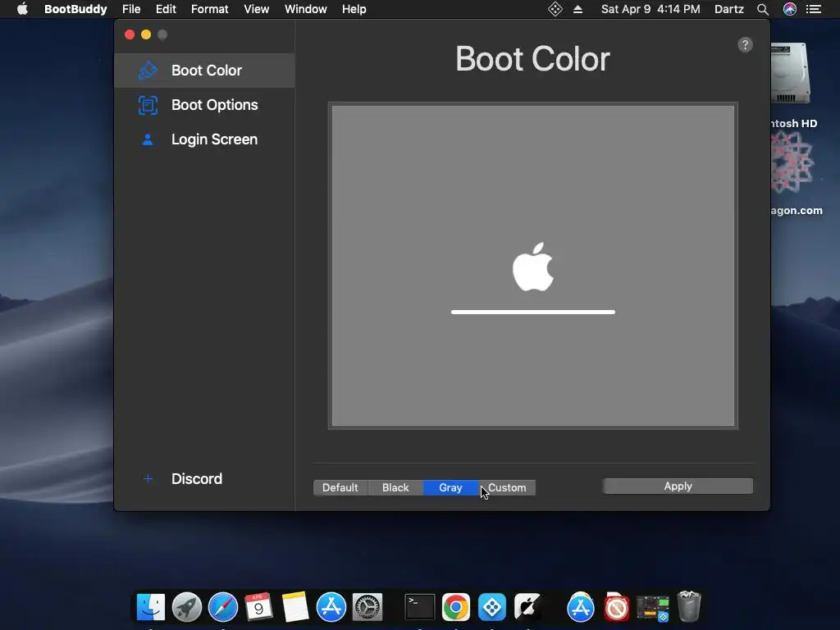Open the View menu
Image resolution: width=840 pixels, height=630 pixels.
pos(257,9)
